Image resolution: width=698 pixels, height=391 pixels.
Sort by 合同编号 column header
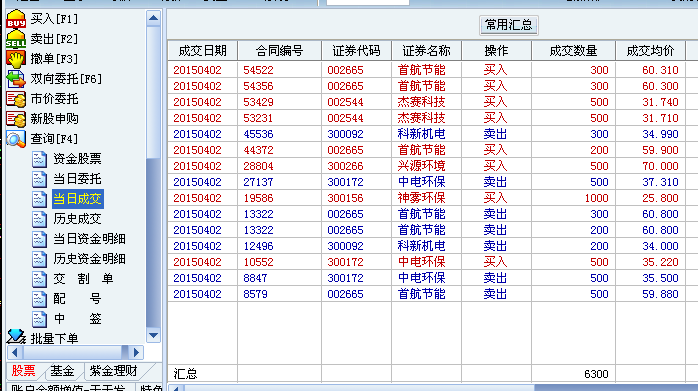tap(280, 51)
